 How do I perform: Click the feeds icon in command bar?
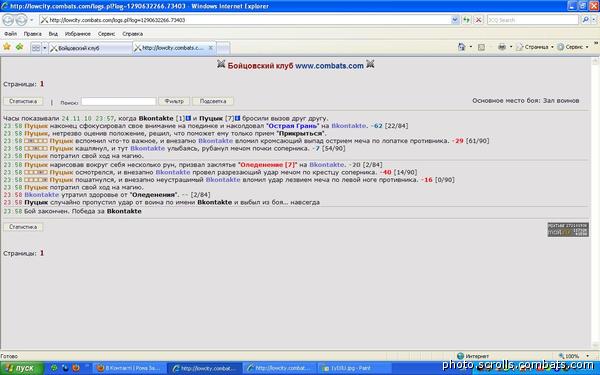tap(481, 47)
